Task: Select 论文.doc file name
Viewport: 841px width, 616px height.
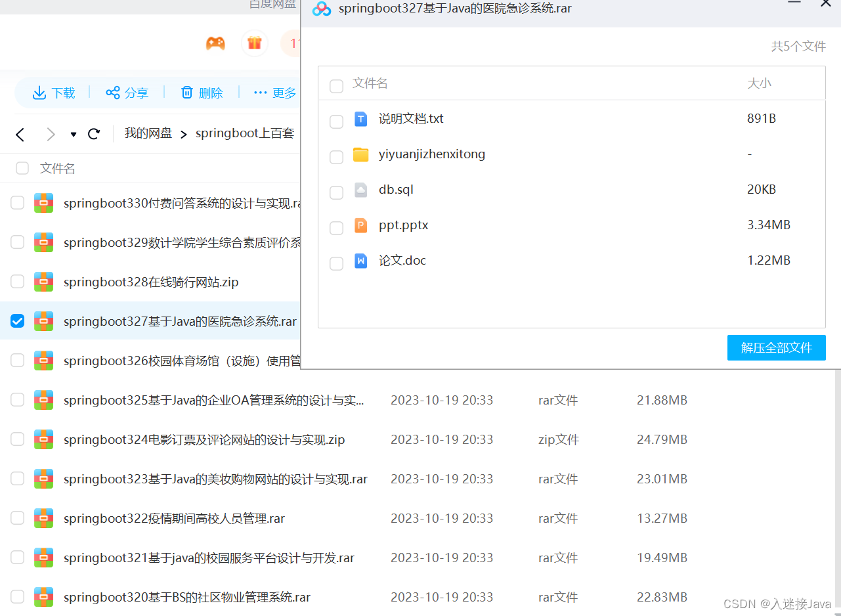Action: 402,261
